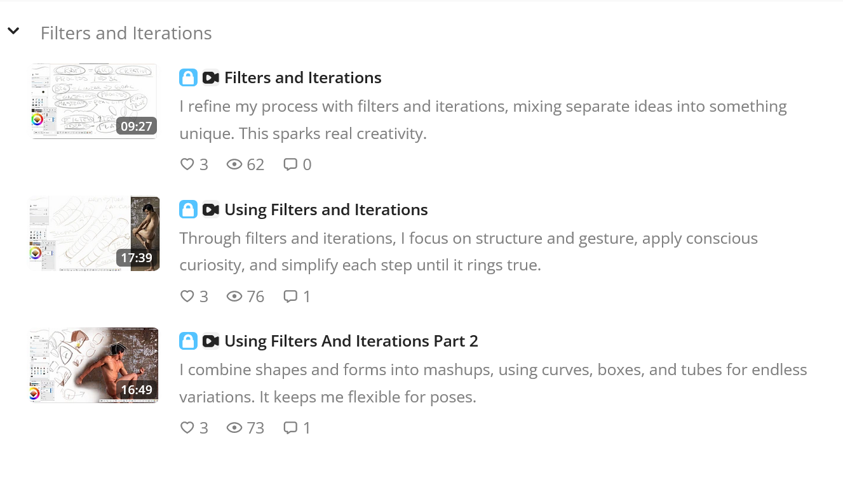The height and width of the screenshot is (504, 843).
Task: Click the 16:49 lesson thumbnail
Action: [94, 365]
